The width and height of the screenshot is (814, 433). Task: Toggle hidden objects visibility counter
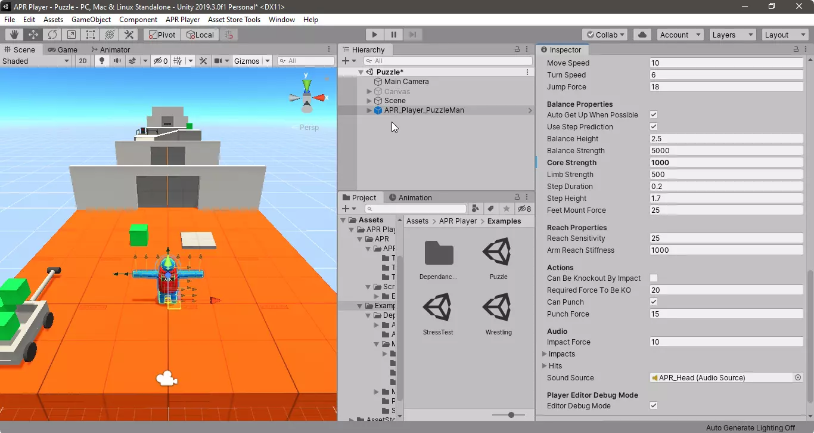(x=160, y=61)
